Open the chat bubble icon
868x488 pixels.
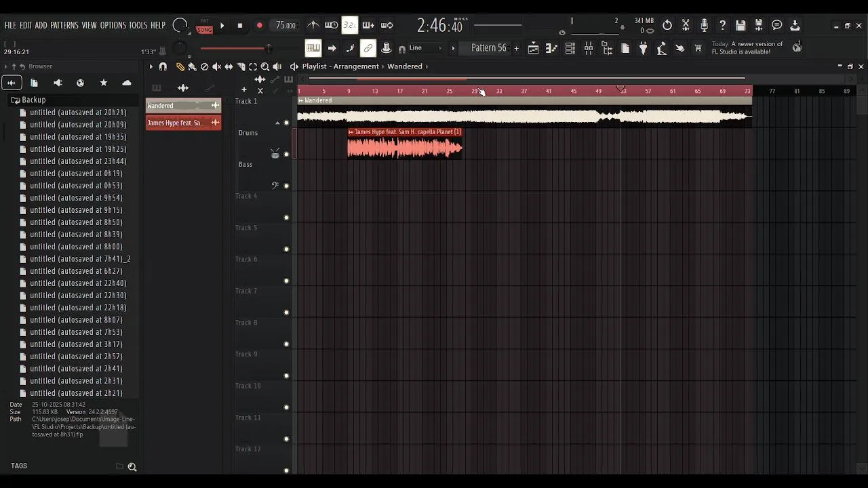click(777, 26)
